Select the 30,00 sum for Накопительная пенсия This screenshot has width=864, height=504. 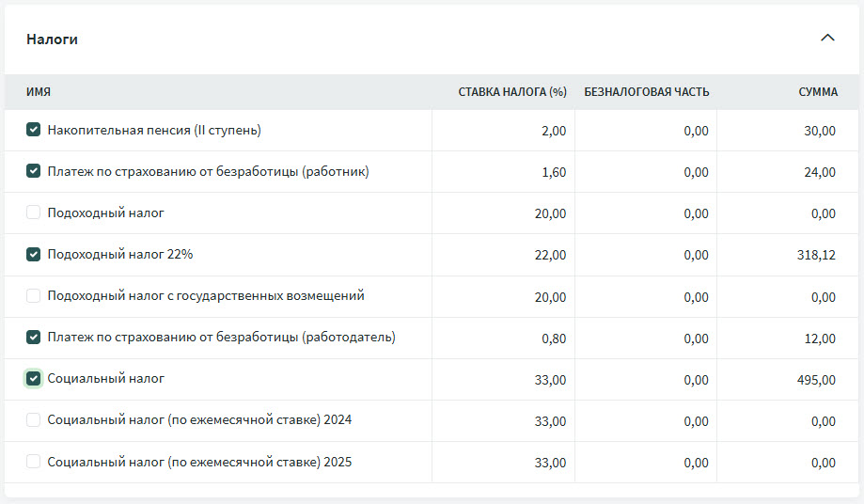click(x=819, y=131)
